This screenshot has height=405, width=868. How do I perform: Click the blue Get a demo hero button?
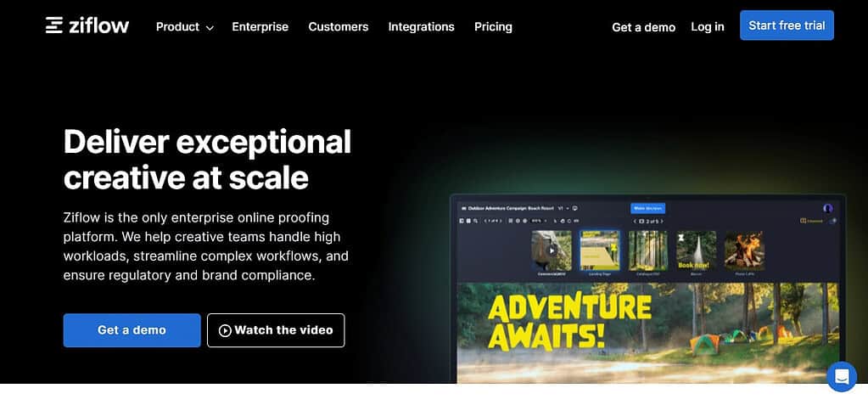[132, 330]
